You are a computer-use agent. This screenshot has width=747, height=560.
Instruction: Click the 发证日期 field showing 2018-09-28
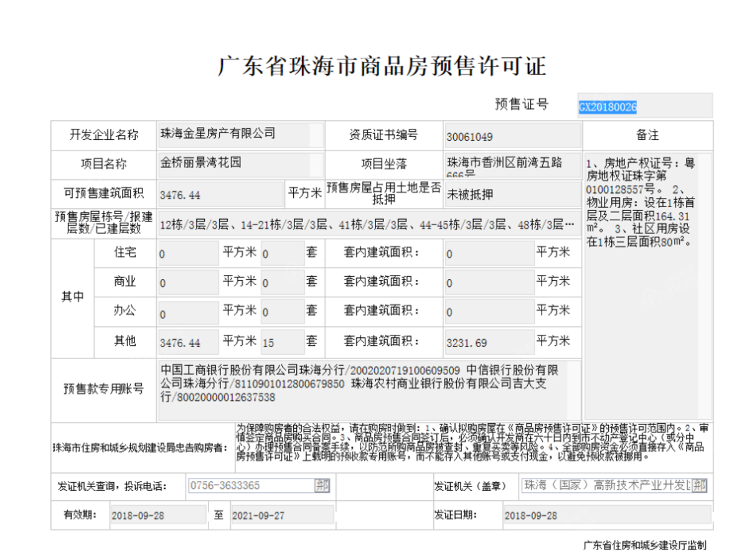[x=607, y=516]
